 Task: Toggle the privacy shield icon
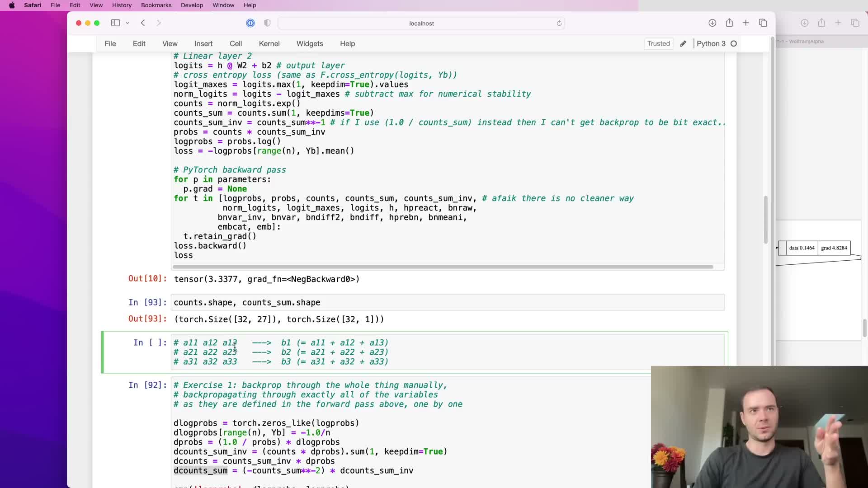[x=267, y=23]
